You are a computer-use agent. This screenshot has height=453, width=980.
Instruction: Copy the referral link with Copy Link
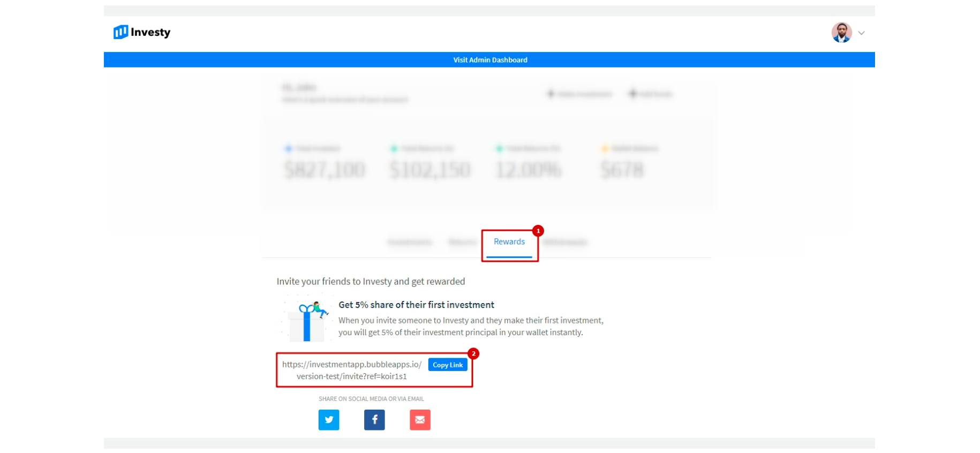(x=448, y=365)
